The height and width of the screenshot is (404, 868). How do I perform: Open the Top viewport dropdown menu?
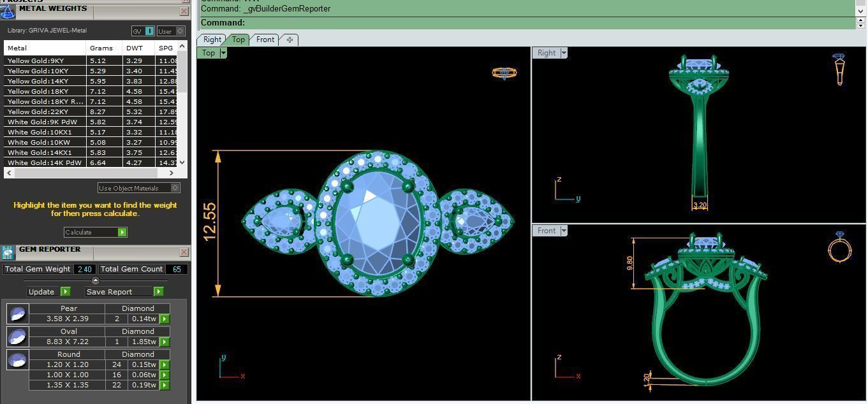click(x=223, y=53)
